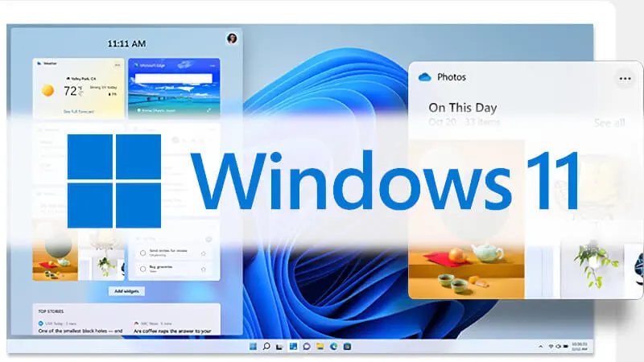Expand the Edge widget background image

point(209,110)
